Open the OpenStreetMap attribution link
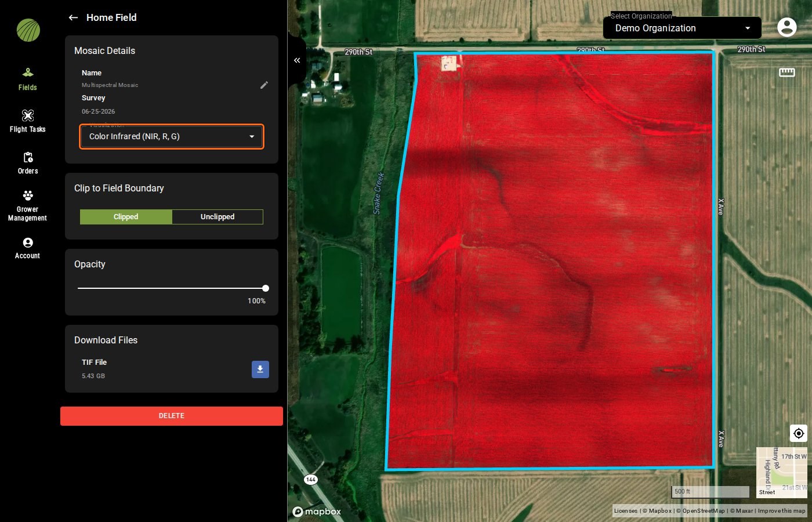 [x=701, y=511]
